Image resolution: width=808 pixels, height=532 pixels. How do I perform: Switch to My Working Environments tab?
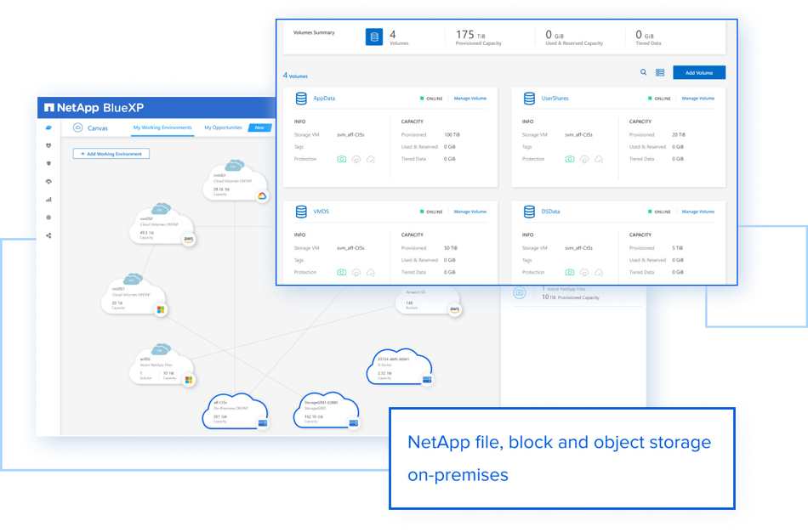point(162,127)
